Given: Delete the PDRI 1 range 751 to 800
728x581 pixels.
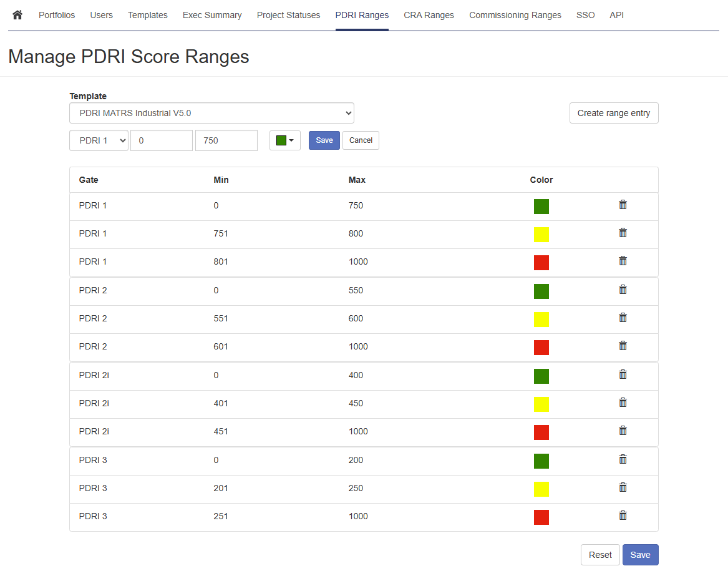Looking at the screenshot, I should (x=623, y=233).
